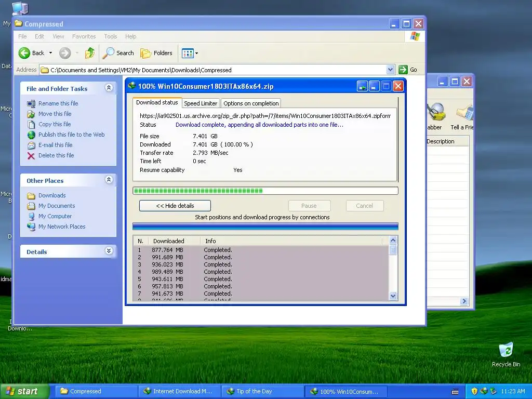Expand the Details panel
The image size is (532, 399).
tap(109, 251)
